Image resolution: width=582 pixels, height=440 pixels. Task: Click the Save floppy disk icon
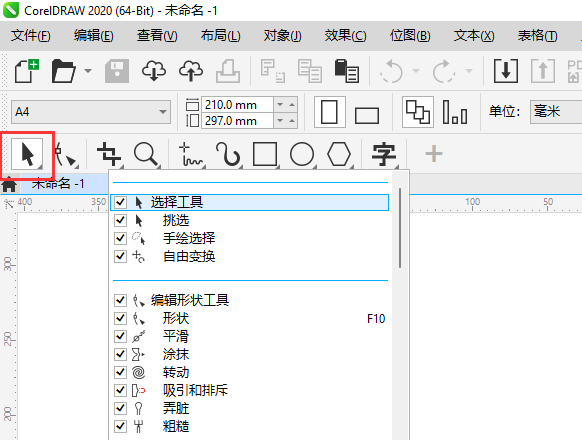[x=117, y=71]
